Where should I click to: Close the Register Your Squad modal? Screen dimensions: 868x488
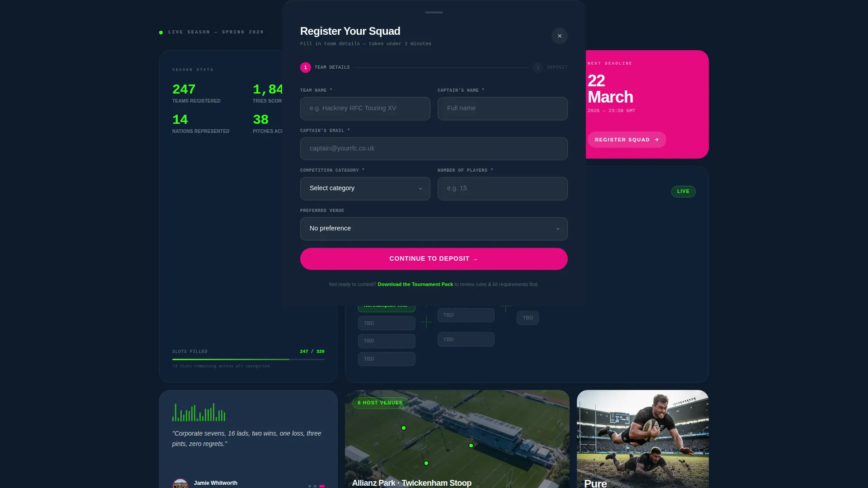(559, 36)
